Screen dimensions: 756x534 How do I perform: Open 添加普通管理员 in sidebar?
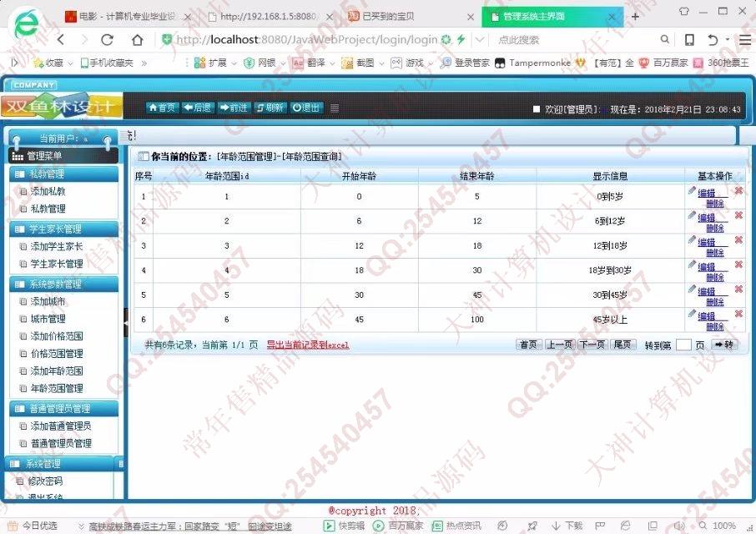(x=61, y=426)
